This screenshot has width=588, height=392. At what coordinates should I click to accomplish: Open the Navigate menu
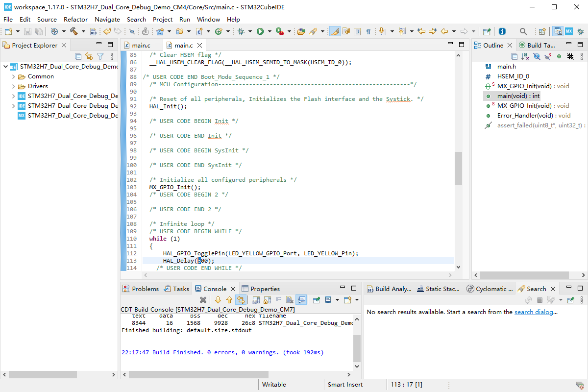tap(107, 19)
